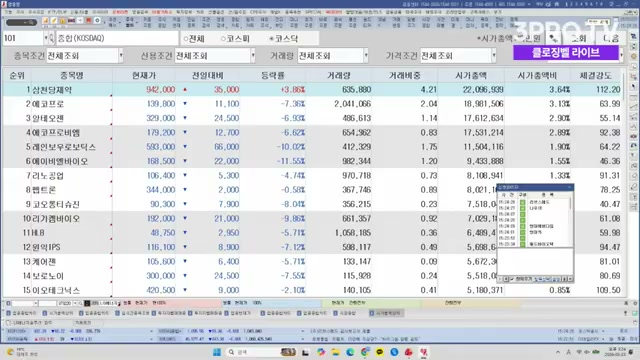Select the 에이비엘바이오 stock name
The height and width of the screenshot is (360, 640).
point(60,161)
